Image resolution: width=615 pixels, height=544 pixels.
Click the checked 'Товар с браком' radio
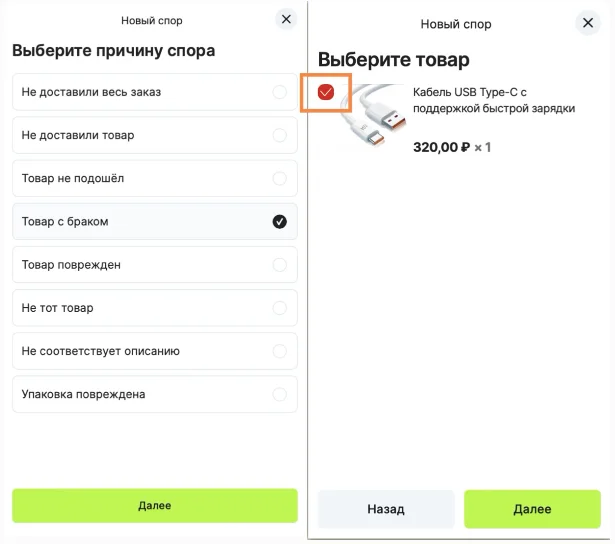tap(280, 222)
